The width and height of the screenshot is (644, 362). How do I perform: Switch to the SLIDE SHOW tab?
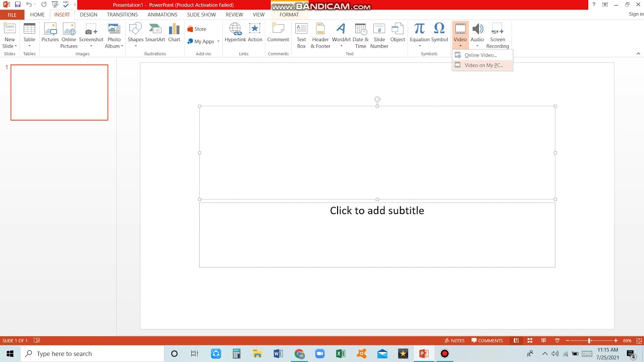201,15
